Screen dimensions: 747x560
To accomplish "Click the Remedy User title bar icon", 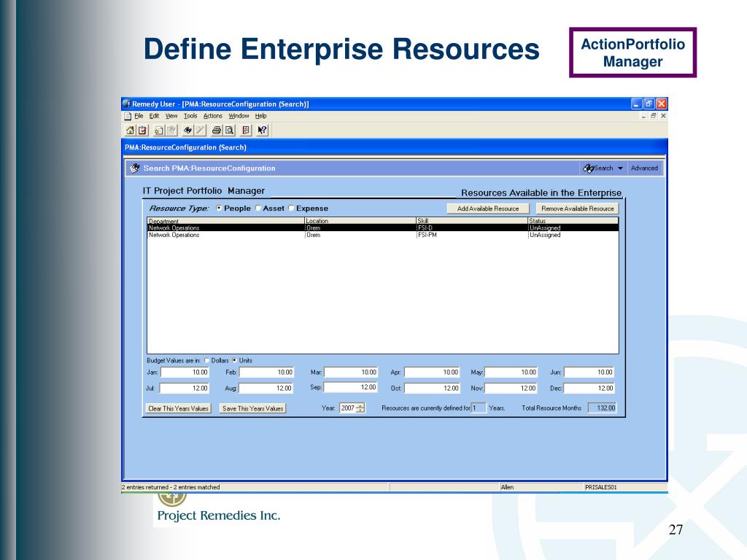I will [126, 104].
